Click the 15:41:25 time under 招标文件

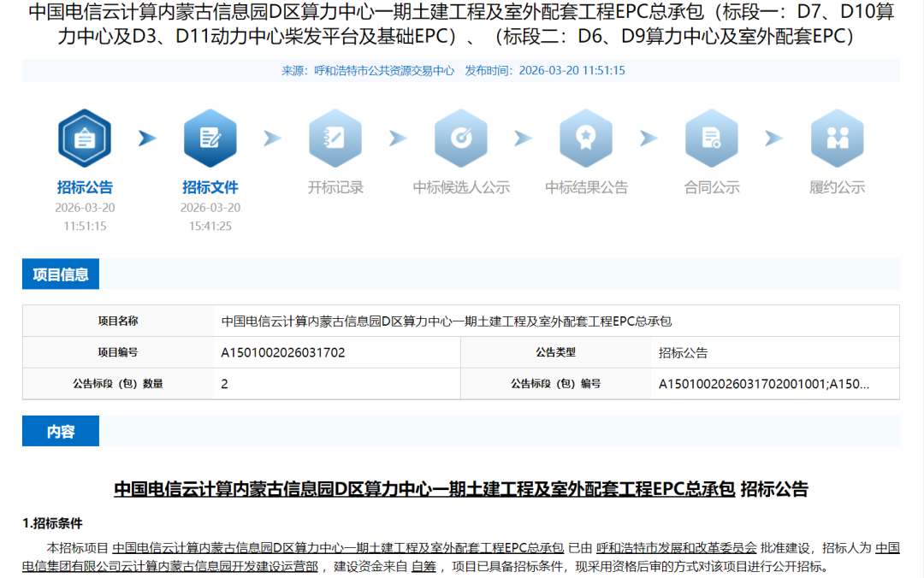point(210,227)
